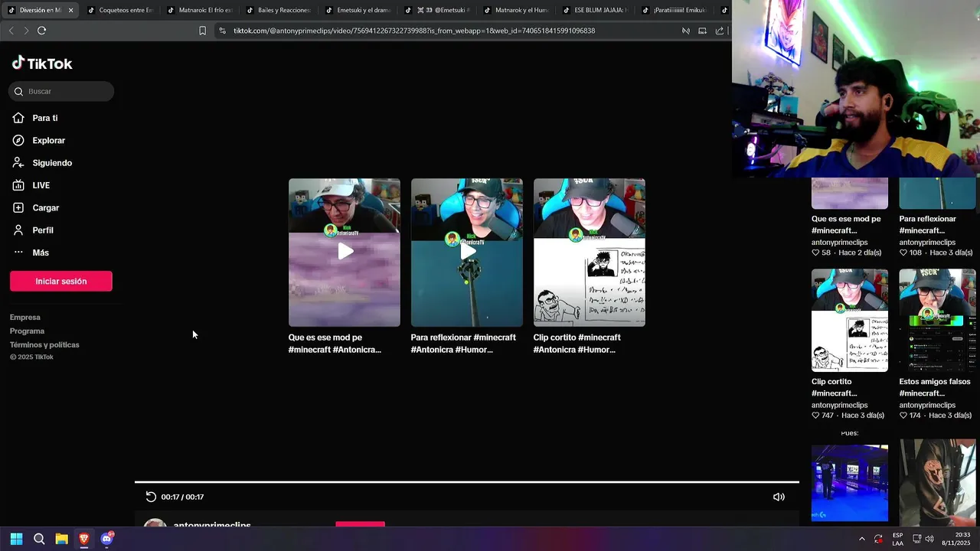Image resolution: width=980 pixels, height=551 pixels.
Task: Switch to the 'Matnarok: El frío ex' tab
Action: coord(200,10)
